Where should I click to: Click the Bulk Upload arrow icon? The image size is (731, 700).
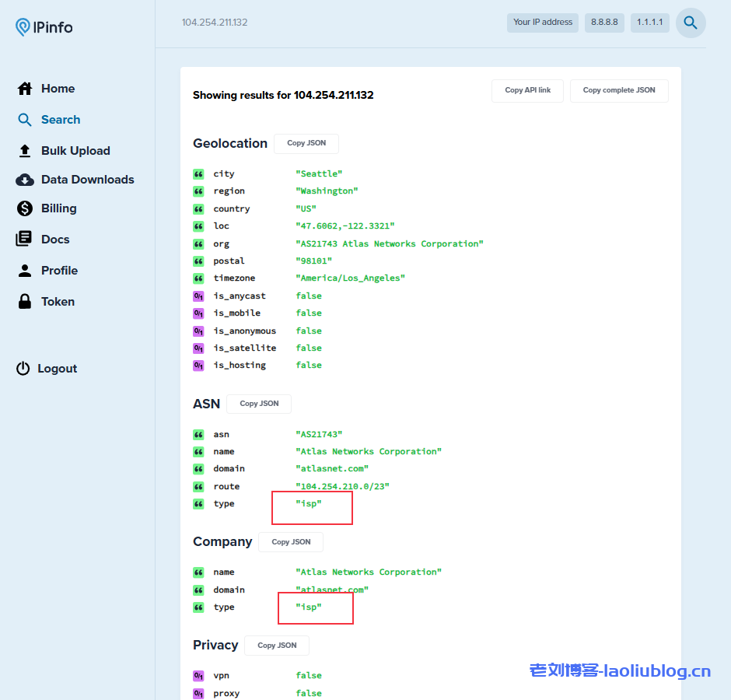point(25,151)
